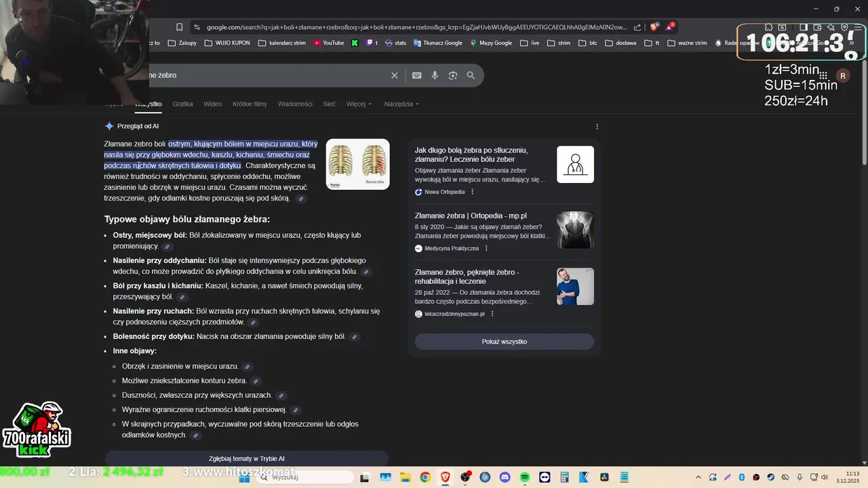This screenshot has width=868, height=488.
Task: Open 'Złamanie żebra | Ortopedia - mp.pl' result
Action: [471, 216]
